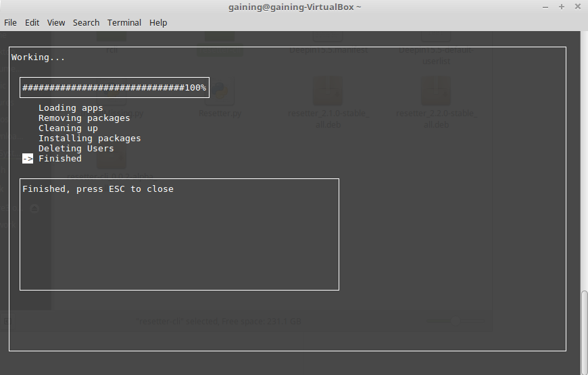This screenshot has height=375, width=588.
Task: Open the Terminal menu
Action: click(x=124, y=22)
